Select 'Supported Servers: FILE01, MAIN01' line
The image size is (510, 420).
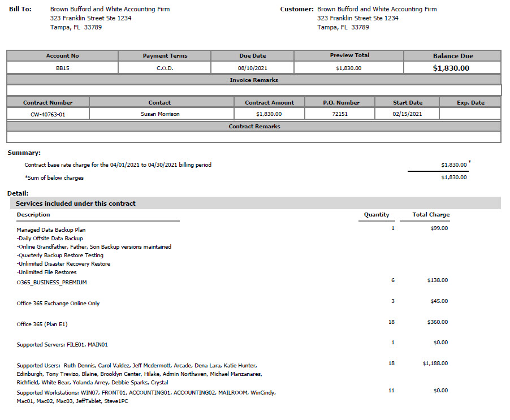pos(62,345)
